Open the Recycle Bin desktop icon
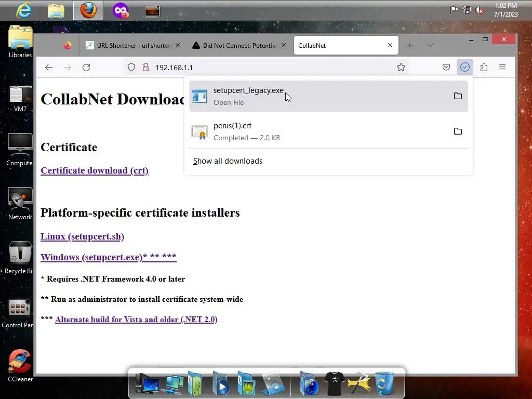 click(19, 257)
